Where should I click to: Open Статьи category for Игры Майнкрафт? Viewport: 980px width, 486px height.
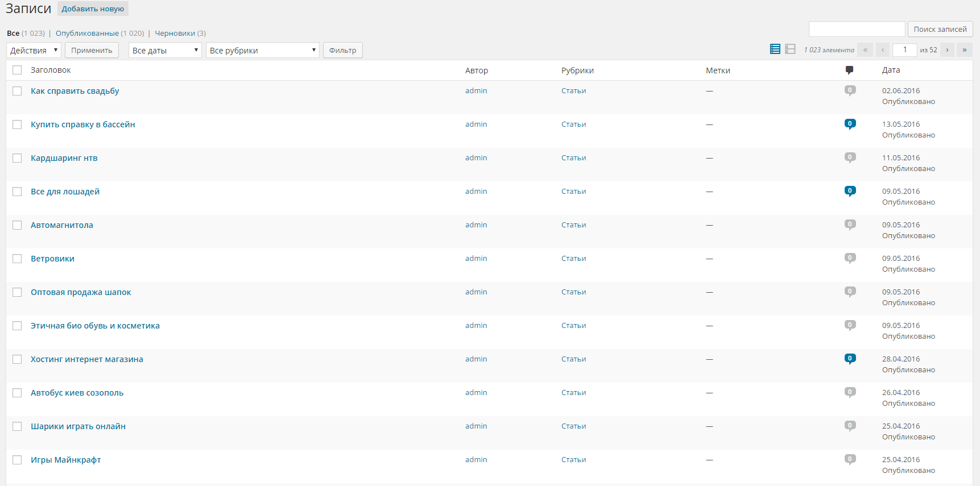(x=573, y=460)
